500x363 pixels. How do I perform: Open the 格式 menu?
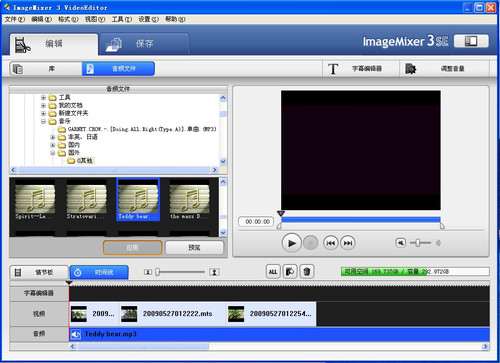click(68, 19)
